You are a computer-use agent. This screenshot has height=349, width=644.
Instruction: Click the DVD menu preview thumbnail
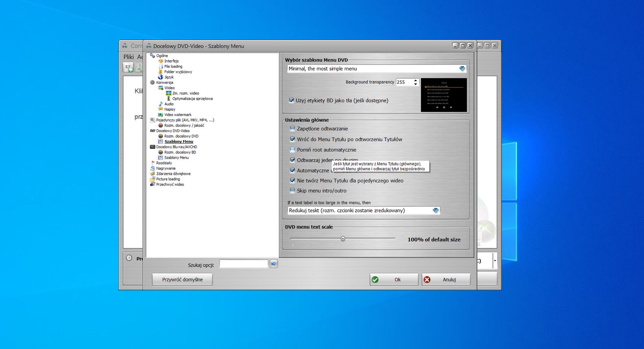tap(444, 95)
